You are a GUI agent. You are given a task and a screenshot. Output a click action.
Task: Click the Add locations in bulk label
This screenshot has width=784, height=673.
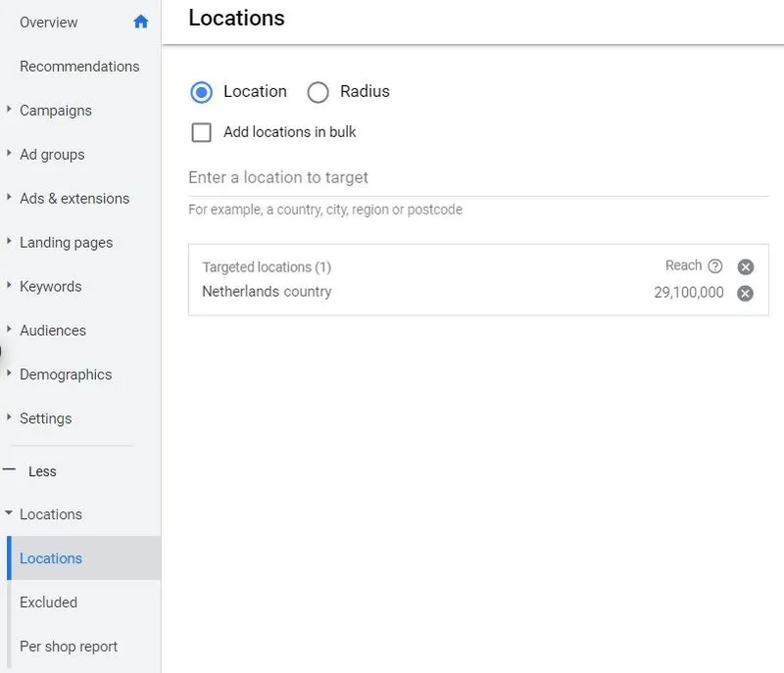289,132
